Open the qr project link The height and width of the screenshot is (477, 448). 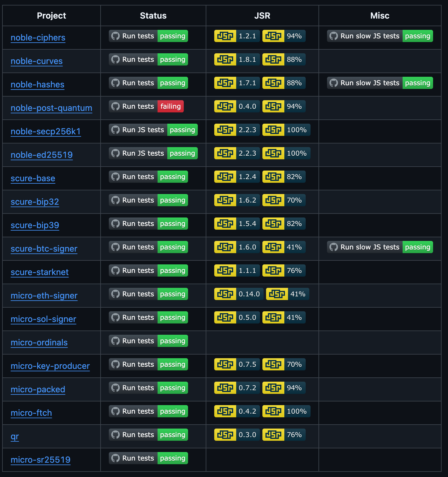(15, 436)
